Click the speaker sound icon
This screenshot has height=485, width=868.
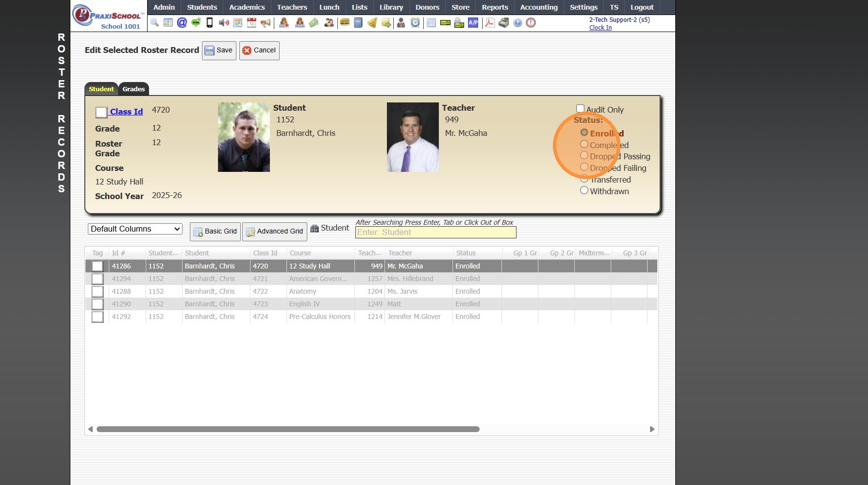click(x=224, y=23)
